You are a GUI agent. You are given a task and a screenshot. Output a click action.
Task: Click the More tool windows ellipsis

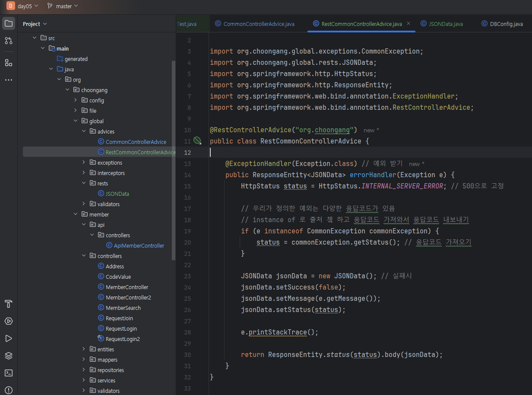[x=9, y=80]
